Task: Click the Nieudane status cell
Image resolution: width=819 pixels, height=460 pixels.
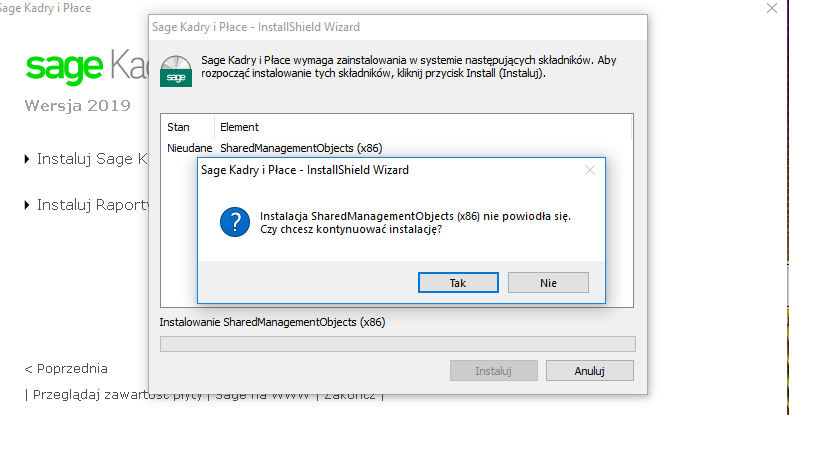Action: 189,148
